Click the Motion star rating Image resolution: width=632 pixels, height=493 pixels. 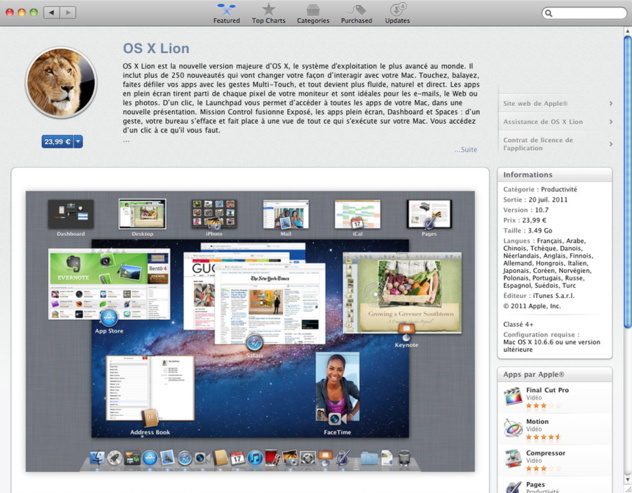(x=543, y=437)
